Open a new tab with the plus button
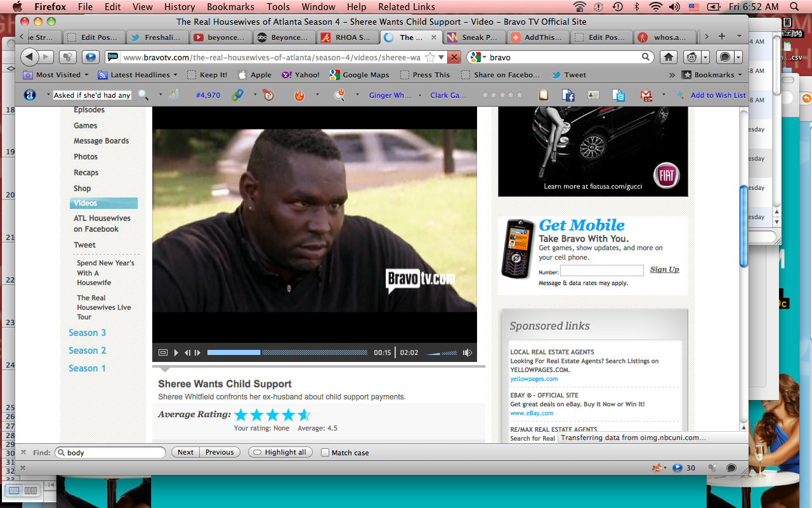 click(721, 37)
